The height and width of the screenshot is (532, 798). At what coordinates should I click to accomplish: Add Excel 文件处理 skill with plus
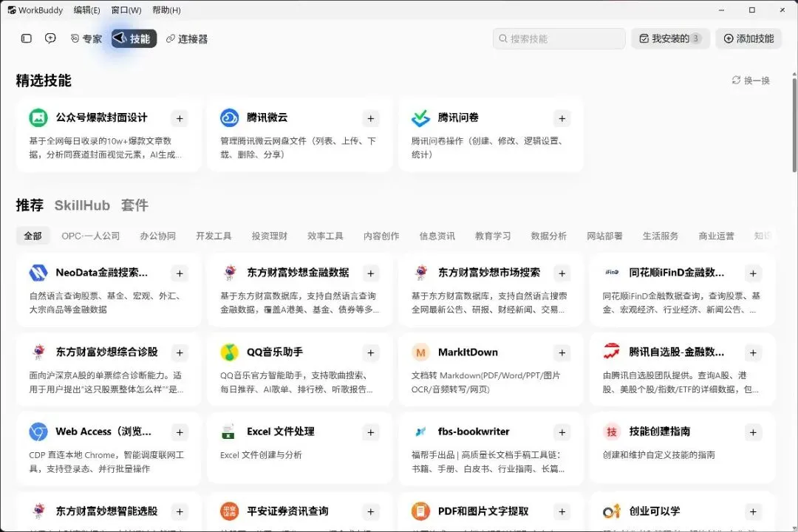coord(370,432)
